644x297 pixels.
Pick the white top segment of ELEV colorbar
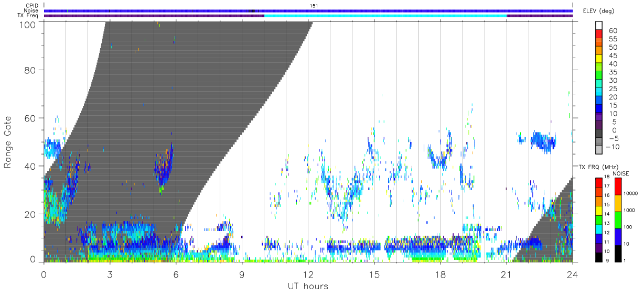pyautogui.click(x=599, y=25)
